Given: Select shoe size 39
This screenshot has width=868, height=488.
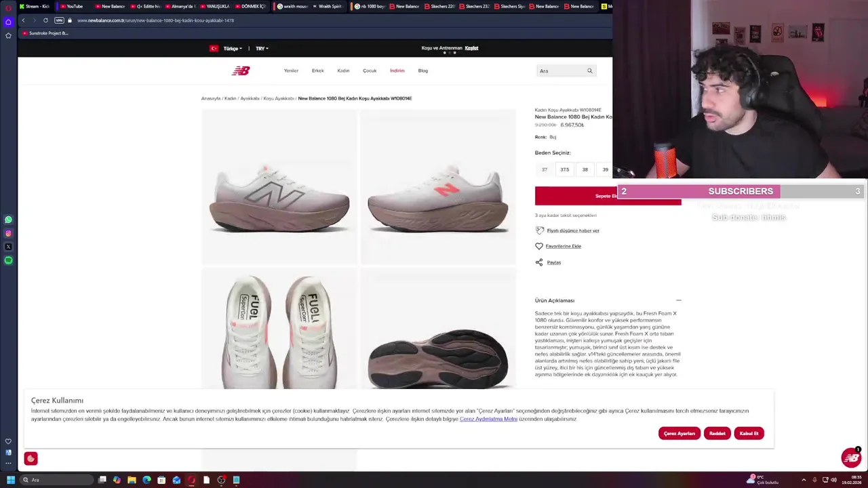Looking at the screenshot, I should 605,169.
